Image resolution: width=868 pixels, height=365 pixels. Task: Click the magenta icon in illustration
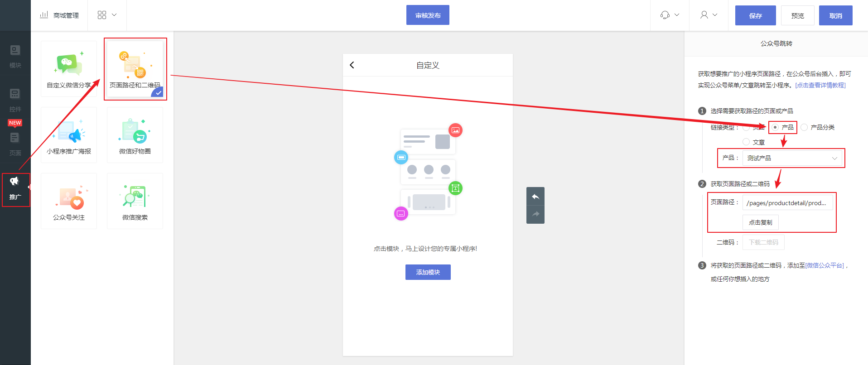pyautogui.click(x=401, y=213)
